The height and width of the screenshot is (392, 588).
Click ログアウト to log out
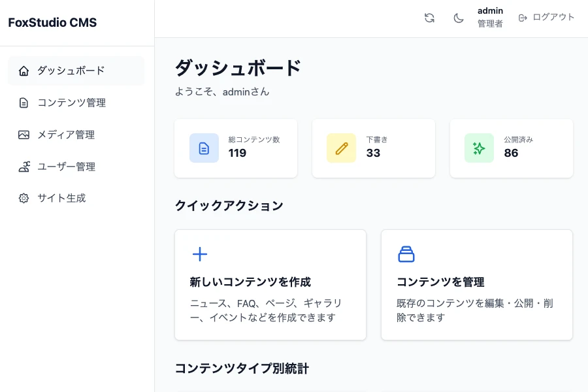point(553,18)
